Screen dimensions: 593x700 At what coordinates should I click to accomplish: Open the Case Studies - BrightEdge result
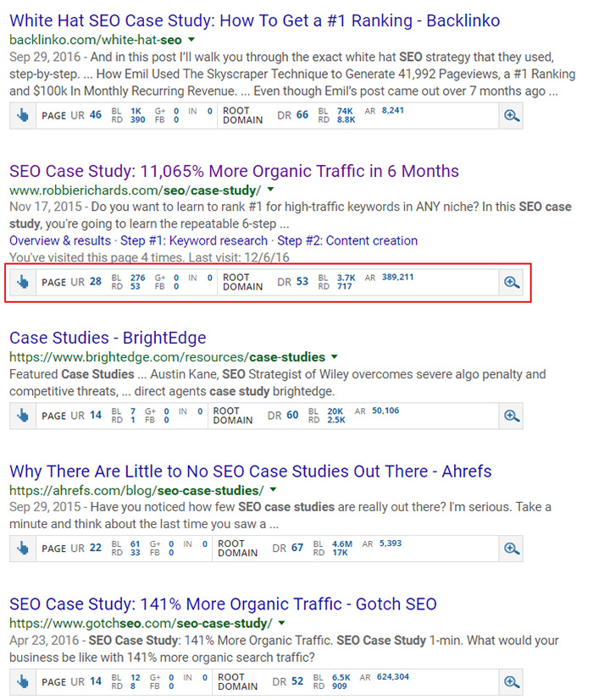tap(108, 338)
